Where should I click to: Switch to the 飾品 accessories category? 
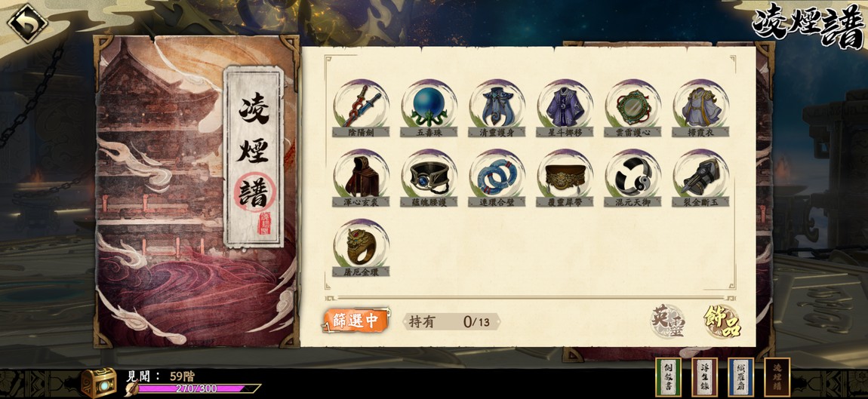coord(722,321)
